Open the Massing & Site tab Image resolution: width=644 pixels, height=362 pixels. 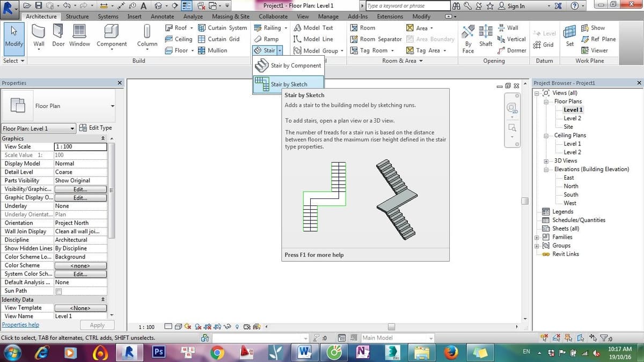pyautogui.click(x=231, y=17)
